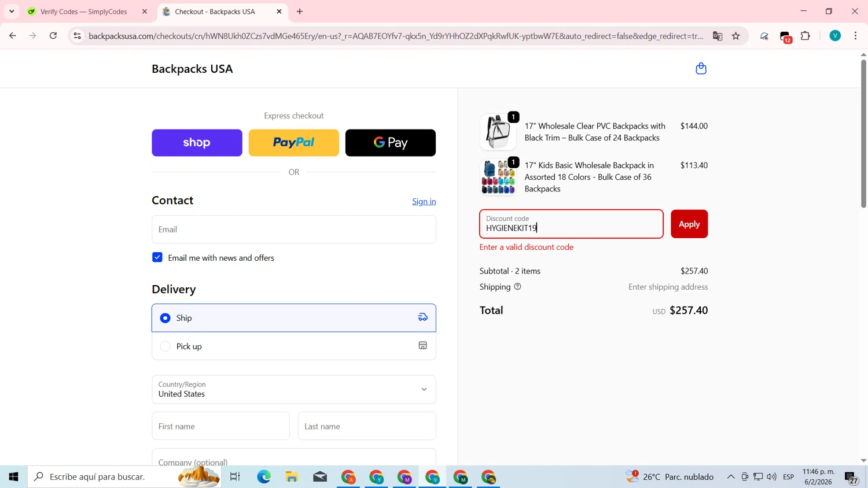The image size is (868, 488).
Task: Click the browser back arrow
Action: click(12, 36)
